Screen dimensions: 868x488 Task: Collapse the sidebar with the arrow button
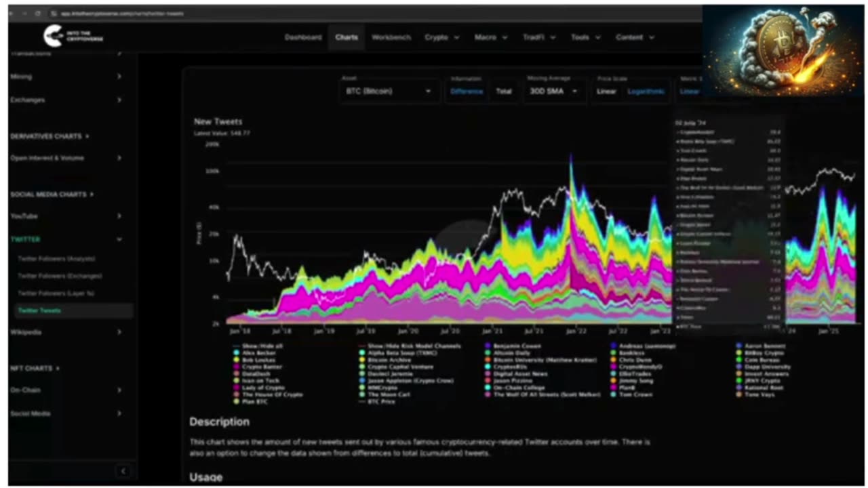(x=123, y=470)
